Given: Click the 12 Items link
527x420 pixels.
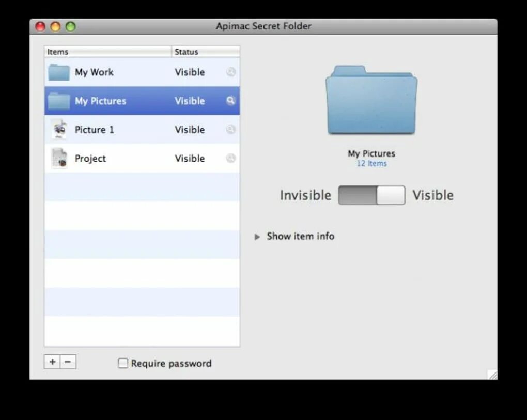Looking at the screenshot, I should point(371,164).
